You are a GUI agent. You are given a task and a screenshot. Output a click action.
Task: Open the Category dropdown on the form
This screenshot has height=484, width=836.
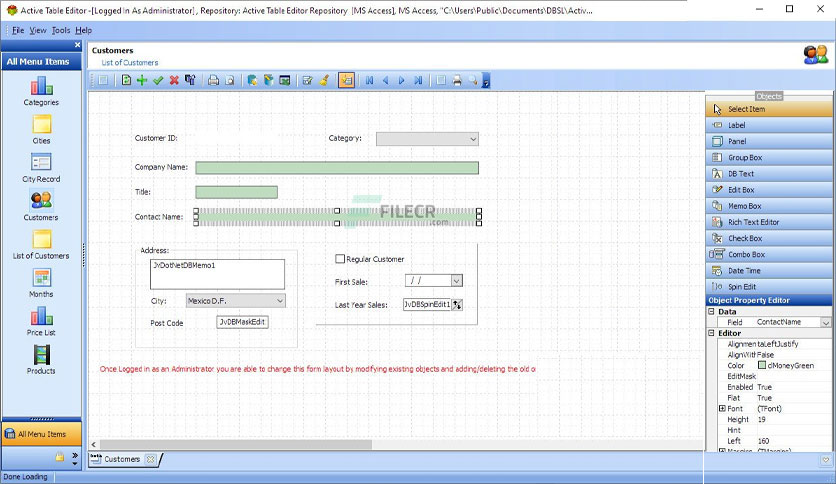pyautogui.click(x=472, y=139)
